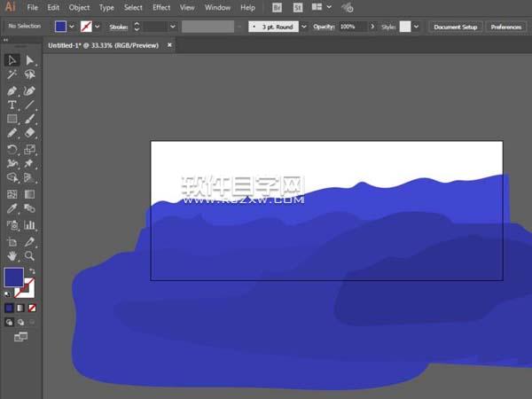Set color mode to None
532x399 pixels.
coord(33,308)
